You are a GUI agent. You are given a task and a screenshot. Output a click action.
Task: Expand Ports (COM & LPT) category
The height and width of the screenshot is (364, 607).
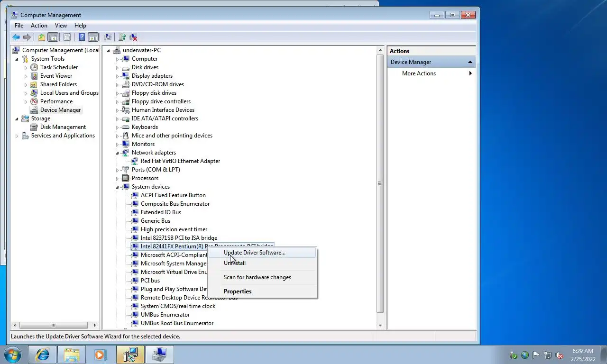(118, 170)
